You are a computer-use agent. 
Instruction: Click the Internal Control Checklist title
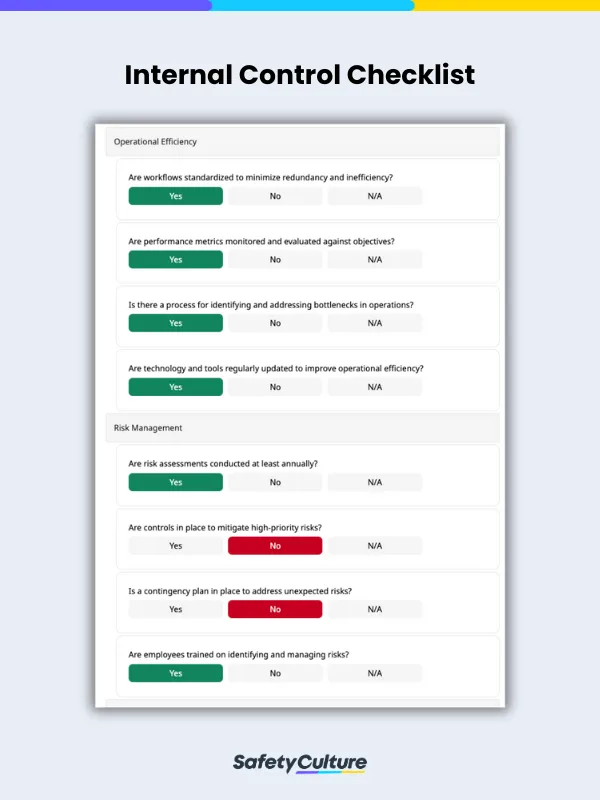point(300,75)
